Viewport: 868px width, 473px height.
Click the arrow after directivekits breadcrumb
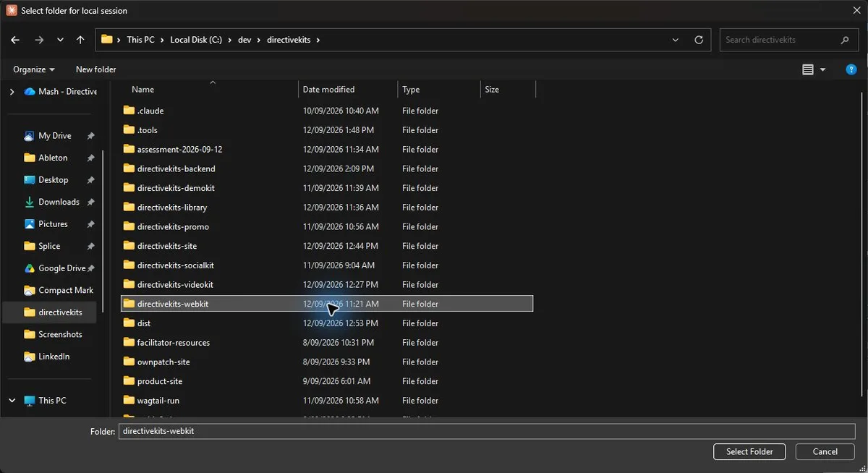[318, 40]
